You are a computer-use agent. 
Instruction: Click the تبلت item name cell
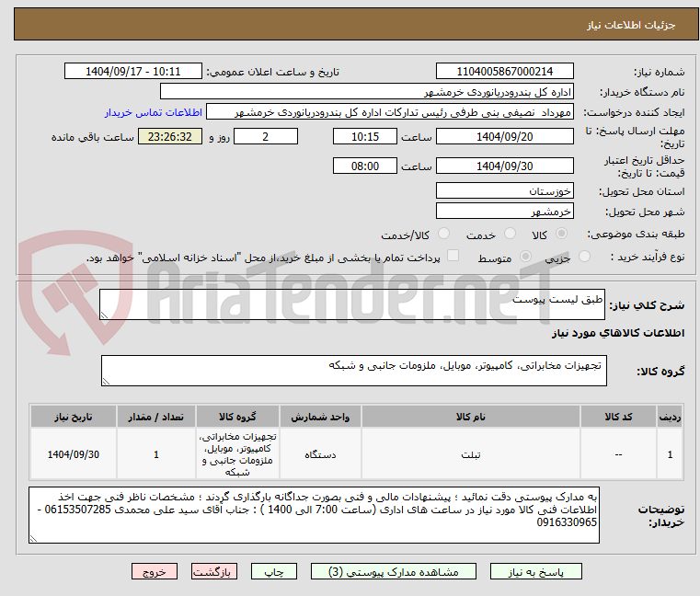471,454
